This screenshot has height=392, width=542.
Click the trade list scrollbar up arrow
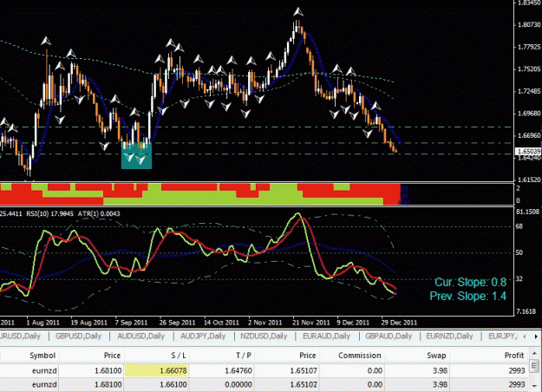pyautogui.click(x=534, y=354)
